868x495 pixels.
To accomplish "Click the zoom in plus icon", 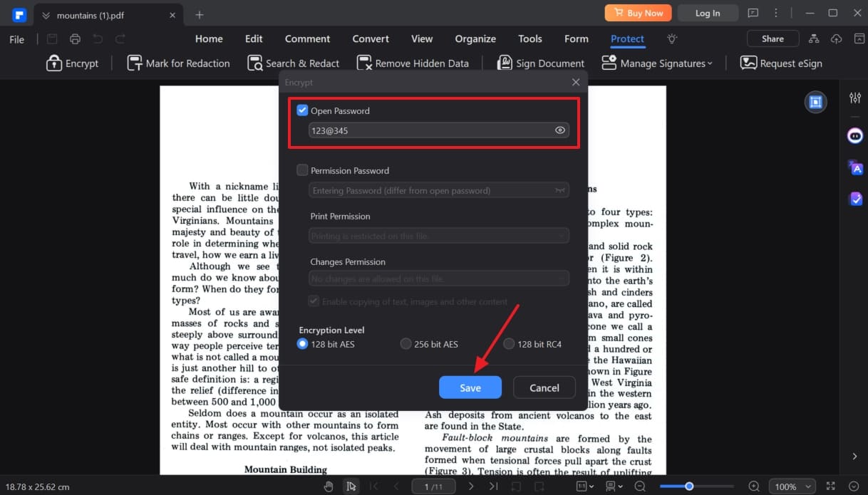I will pyautogui.click(x=754, y=486).
